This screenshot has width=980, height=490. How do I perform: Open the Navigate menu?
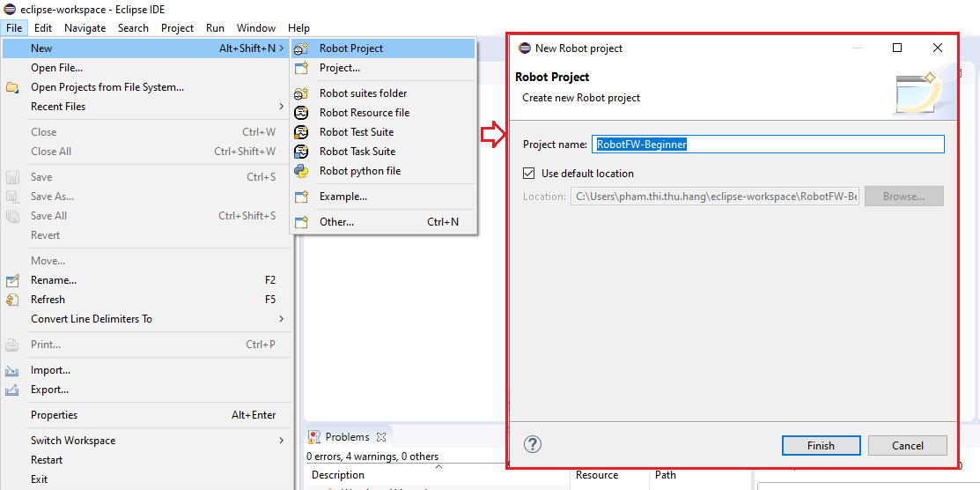click(x=85, y=28)
